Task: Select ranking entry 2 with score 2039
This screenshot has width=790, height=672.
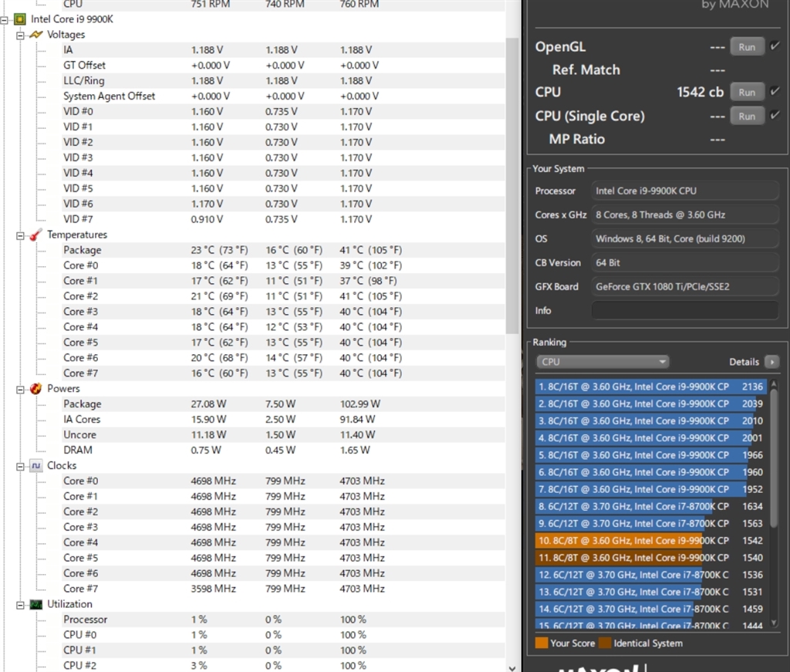Action: pyautogui.click(x=651, y=404)
